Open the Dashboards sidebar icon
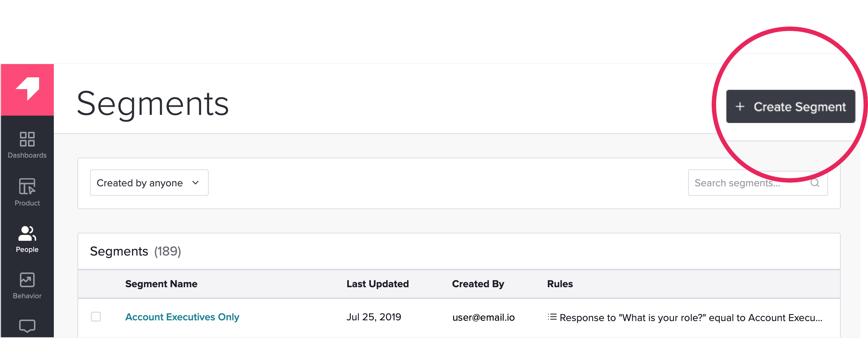This screenshot has height=338, width=868. [x=27, y=139]
